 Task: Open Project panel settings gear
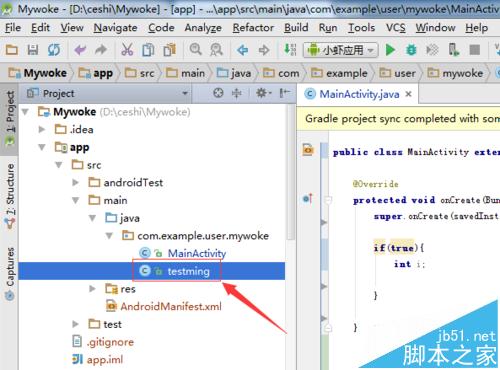click(263, 93)
